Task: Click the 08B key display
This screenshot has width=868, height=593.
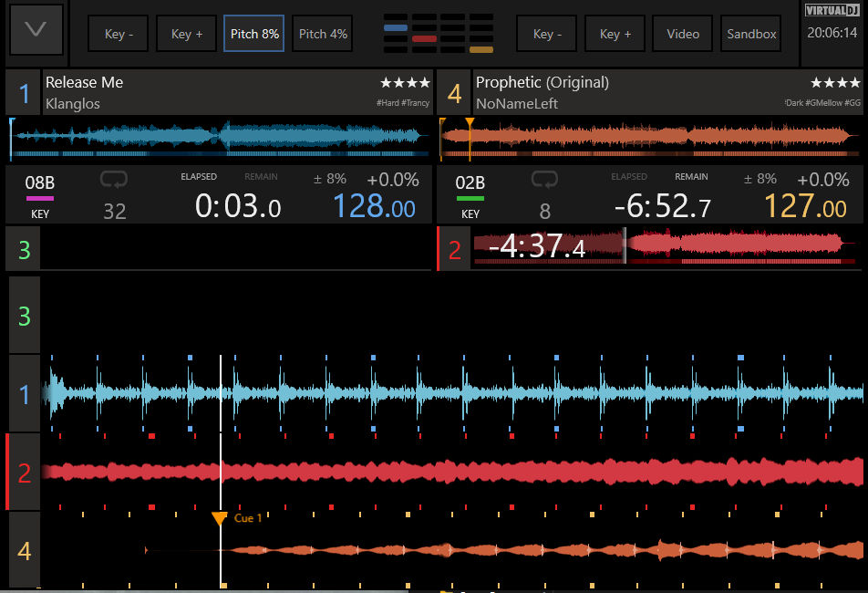Action: coord(40,182)
